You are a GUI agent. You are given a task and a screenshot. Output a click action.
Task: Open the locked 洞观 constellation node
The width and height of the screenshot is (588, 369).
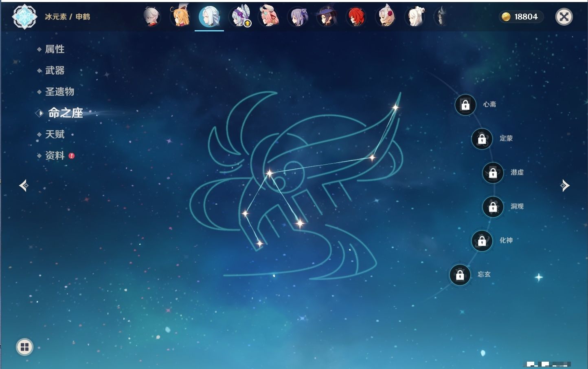(493, 207)
